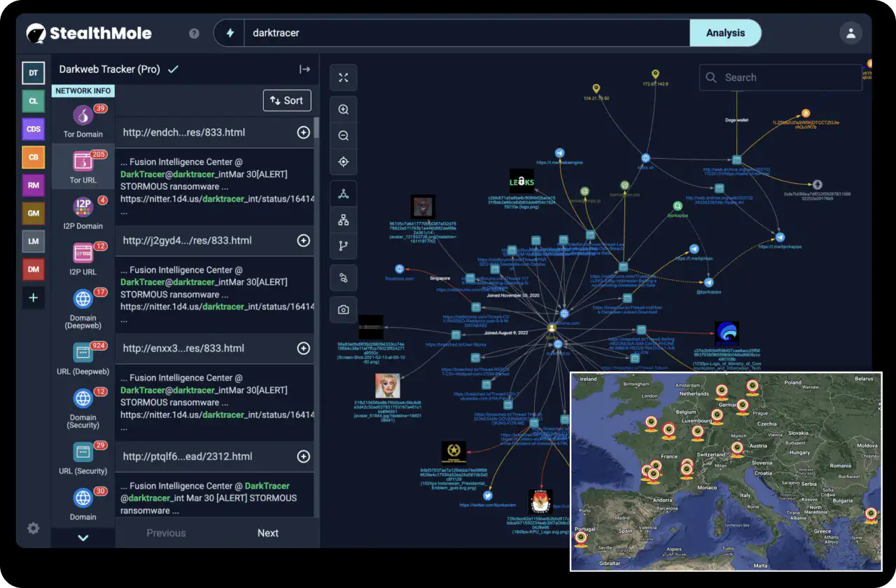Switch to hierarchy tree layout icon
The image size is (896, 588).
344,220
